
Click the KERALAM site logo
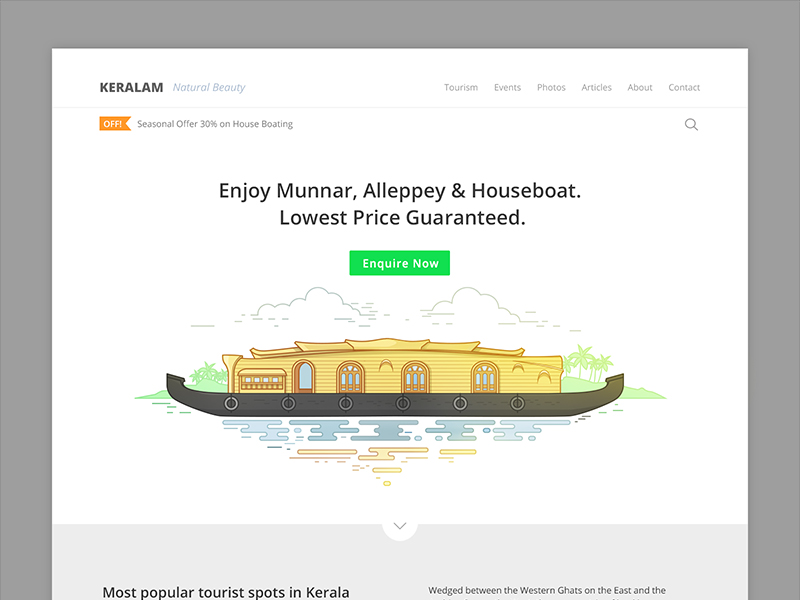coord(131,88)
